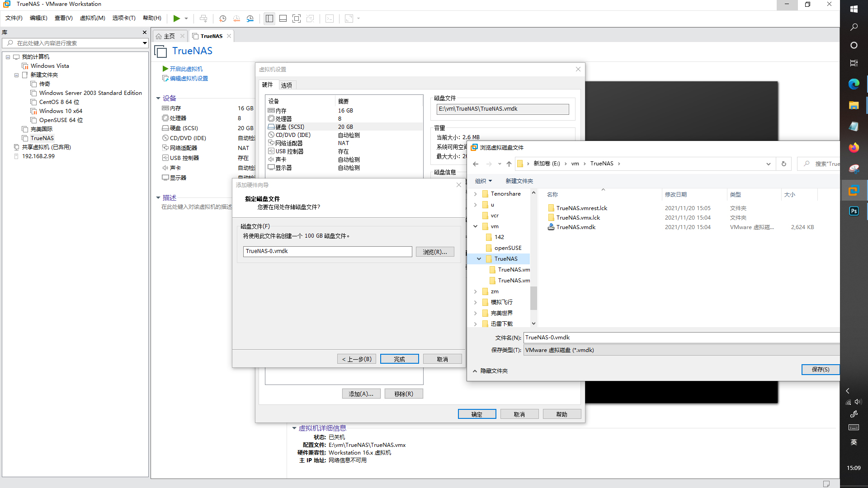Image resolution: width=868 pixels, height=488 pixels.
Task: Click the 编辑虚拟机设置 link
Action: 189,78
